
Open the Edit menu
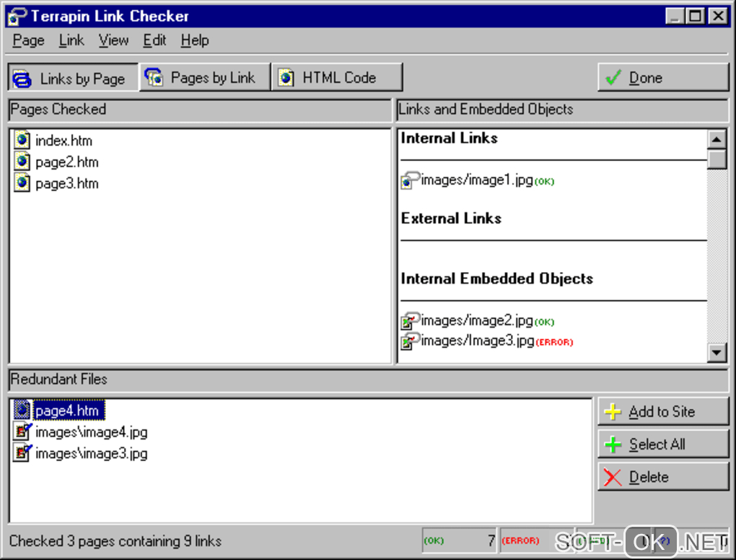click(x=154, y=40)
